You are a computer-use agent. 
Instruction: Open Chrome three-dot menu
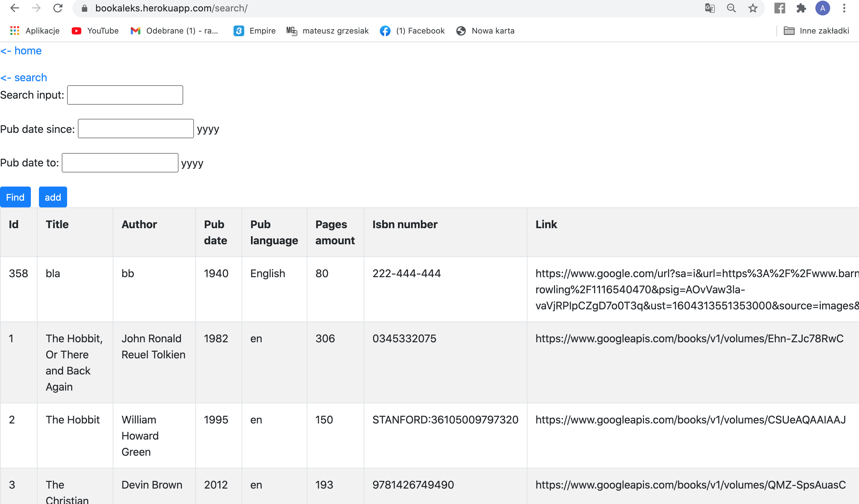(x=844, y=8)
